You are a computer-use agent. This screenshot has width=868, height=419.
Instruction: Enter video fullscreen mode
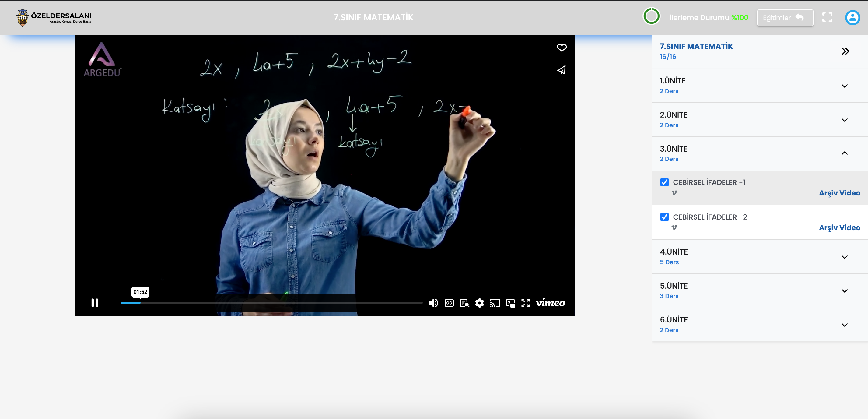tap(525, 303)
